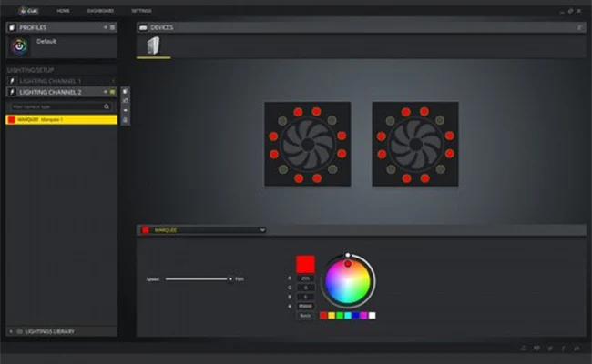Screen dimensions: 592x364
Task: Click the chat bubble icon in status bar
Action: [x=536, y=349]
